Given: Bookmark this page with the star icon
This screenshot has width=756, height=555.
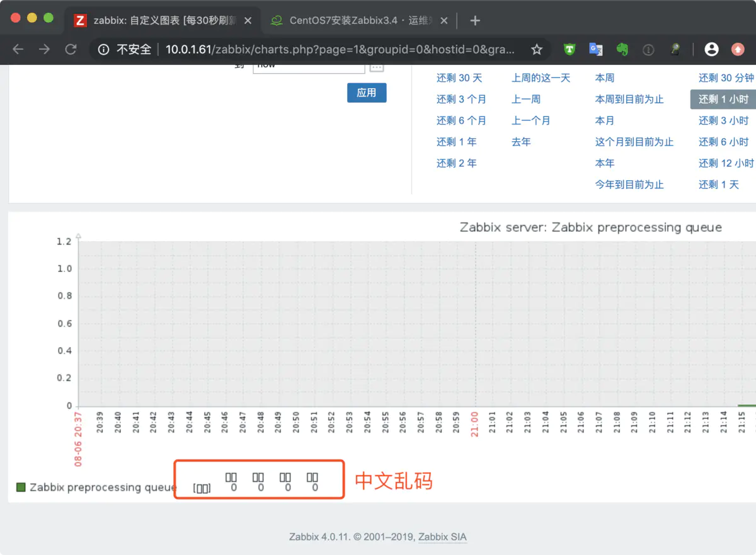Looking at the screenshot, I should point(536,49).
